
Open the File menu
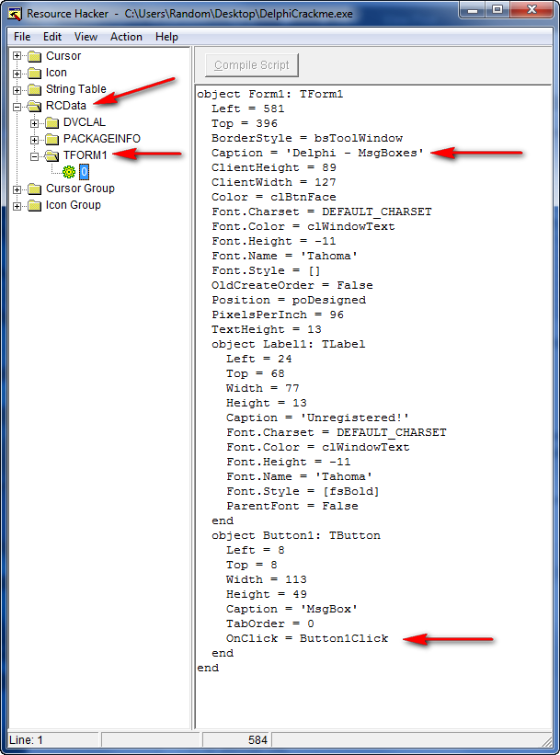point(22,37)
